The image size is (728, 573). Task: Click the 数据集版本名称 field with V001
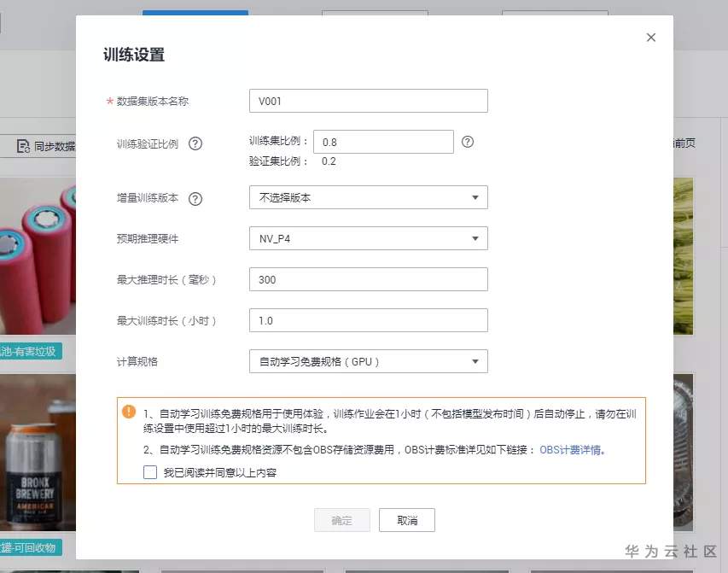368,101
